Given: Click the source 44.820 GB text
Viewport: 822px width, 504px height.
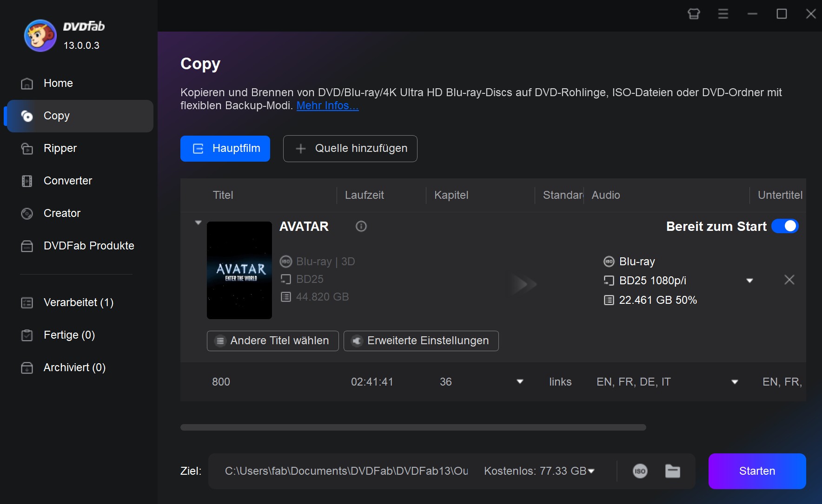Looking at the screenshot, I should pyautogui.click(x=322, y=297).
